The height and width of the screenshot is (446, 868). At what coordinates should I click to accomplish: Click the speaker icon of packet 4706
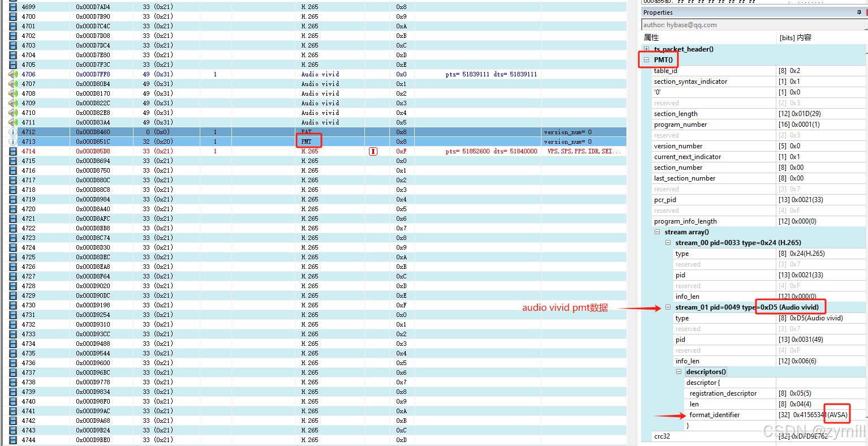coord(13,74)
